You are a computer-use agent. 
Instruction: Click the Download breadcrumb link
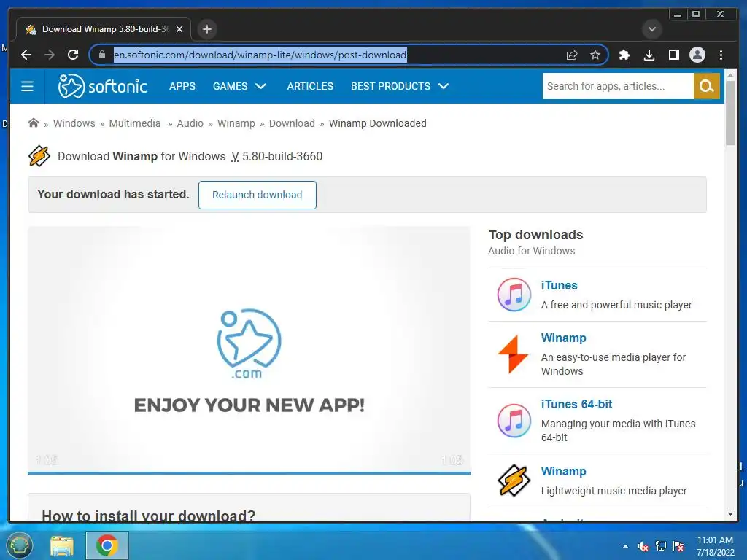click(292, 123)
